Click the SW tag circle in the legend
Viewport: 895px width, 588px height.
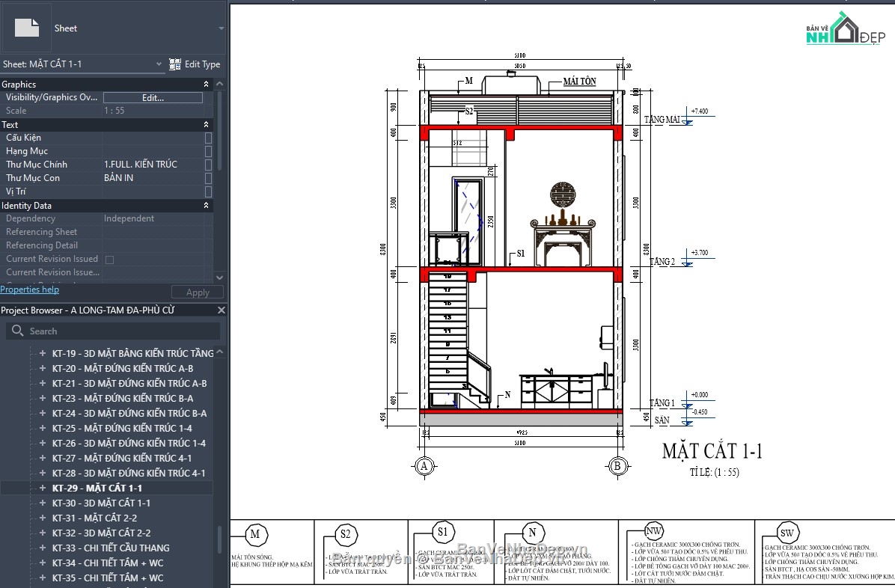(x=788, y=533)
